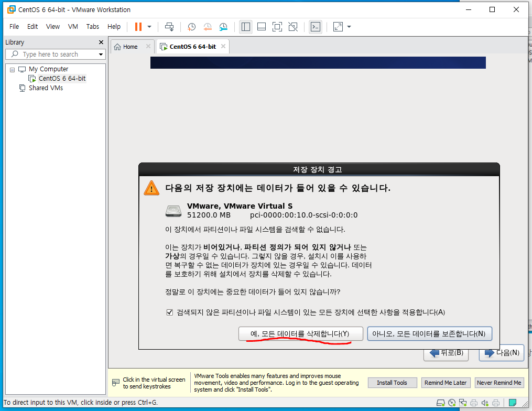This screenshot has width=532, height=411.
Task: Open the View menu
Action: tap(53, 26)
